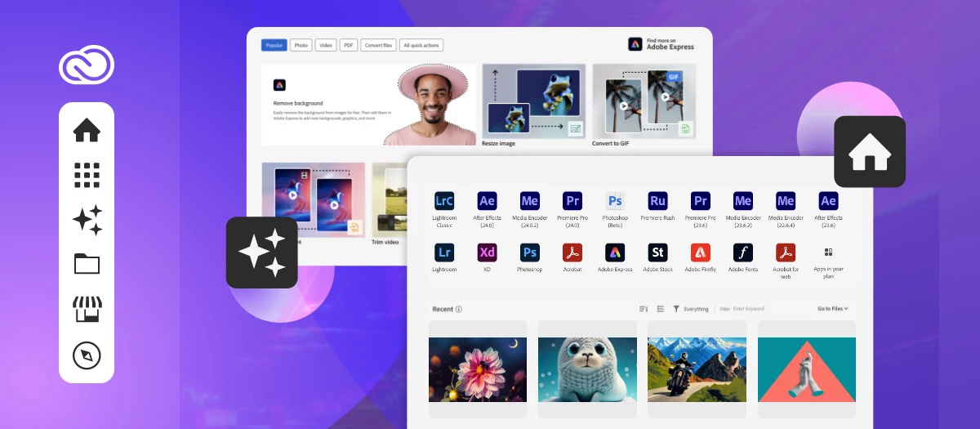Viewport: 980px width, 429px height.
Task: Launch the XD app icon
Action: click(488, 252)
